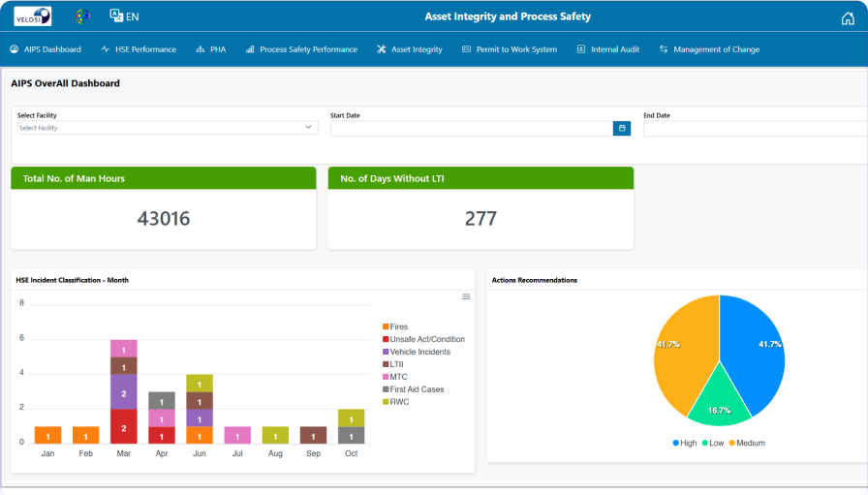Screen dimensions: 868x495
Task: Toggle the Fires series in chart legend
Action: pyautogui.click(x=397, y=327)
